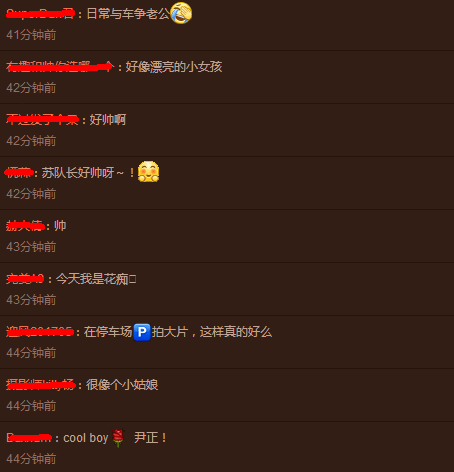Click the text 尹正！ in last comment
The width and height of the screenshot is (454, 472).
click(150, 438)
